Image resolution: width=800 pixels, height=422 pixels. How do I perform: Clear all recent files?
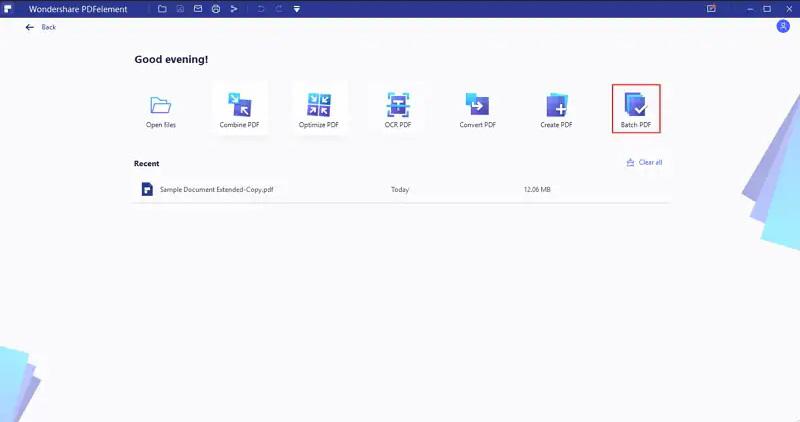644,162
